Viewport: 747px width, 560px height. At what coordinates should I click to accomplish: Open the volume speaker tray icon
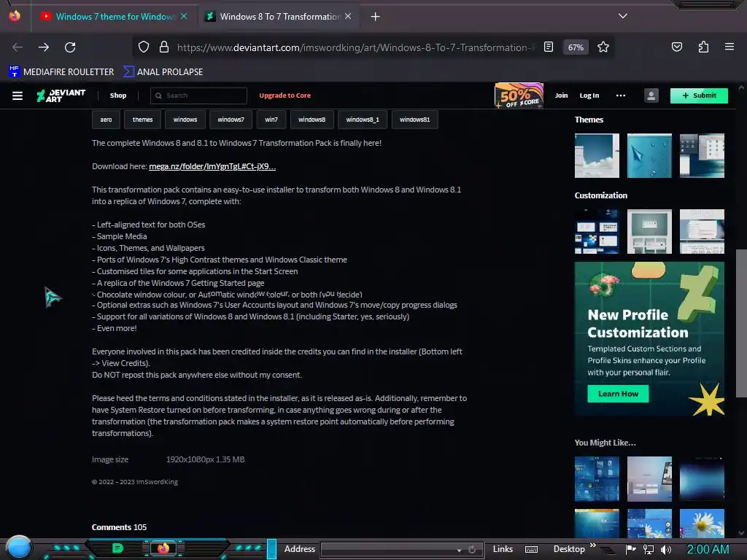(666, 550)
